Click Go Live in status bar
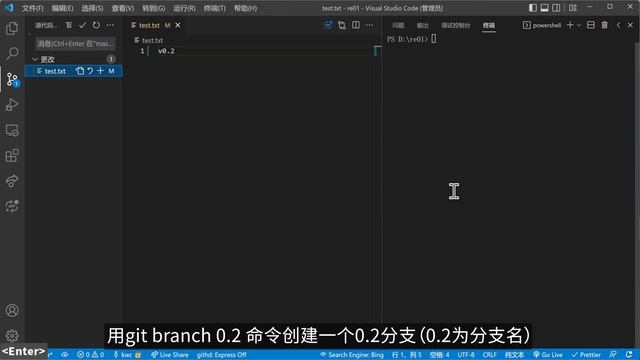Viewport: 640px width, 360px height. click(548, 355)
